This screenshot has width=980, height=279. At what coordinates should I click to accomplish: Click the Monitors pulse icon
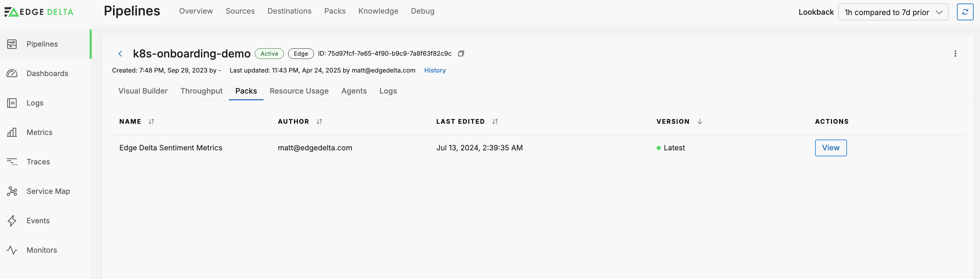tap(12, 250)
